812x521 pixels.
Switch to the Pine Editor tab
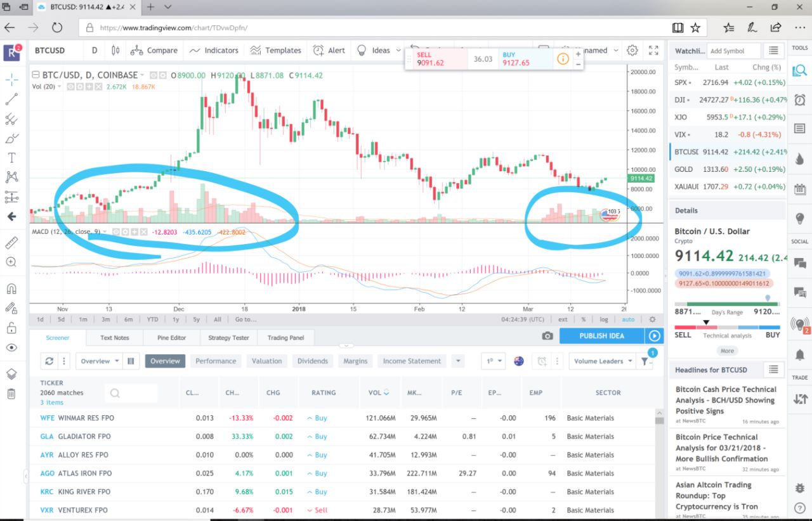point(171,338)
